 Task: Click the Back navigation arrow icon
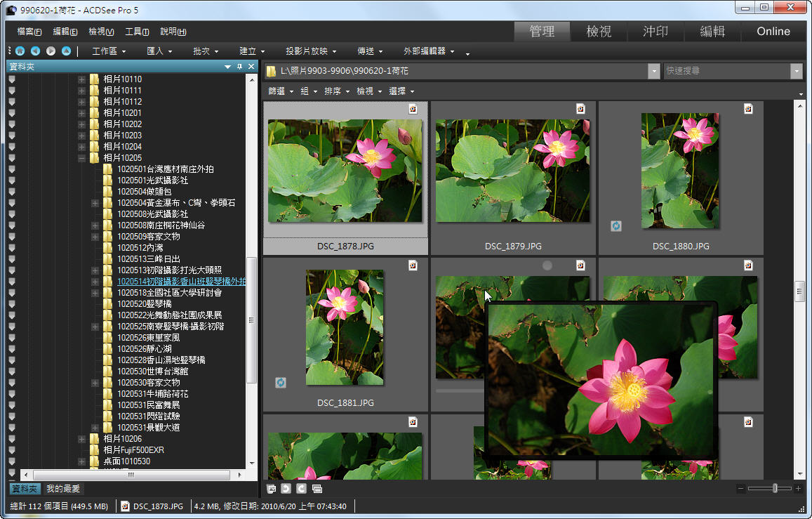click(x=35, y=51)
